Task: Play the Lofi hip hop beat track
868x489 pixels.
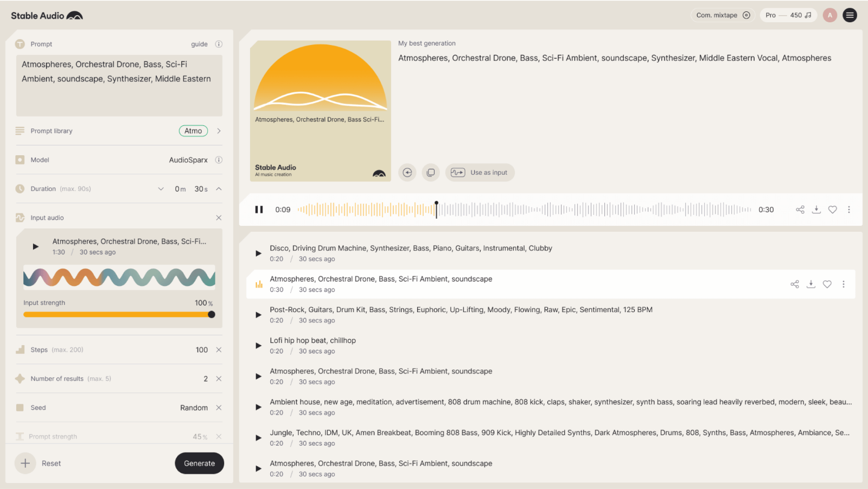Action: coord(258,346)
